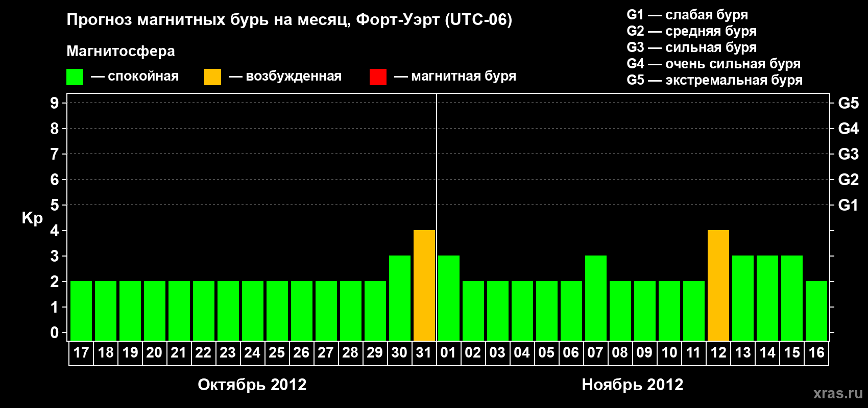868x408 pixels.
Task: Click the 'G1 — слабая буря' legend line
Action: (687, 15)
